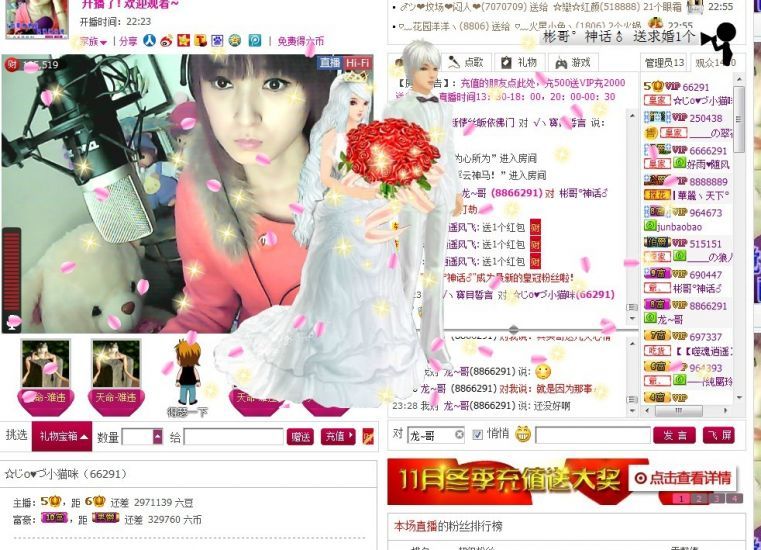Select the first gift thumbnail on the left
Screen dimensions: 761x550
(x=46, y=377)
